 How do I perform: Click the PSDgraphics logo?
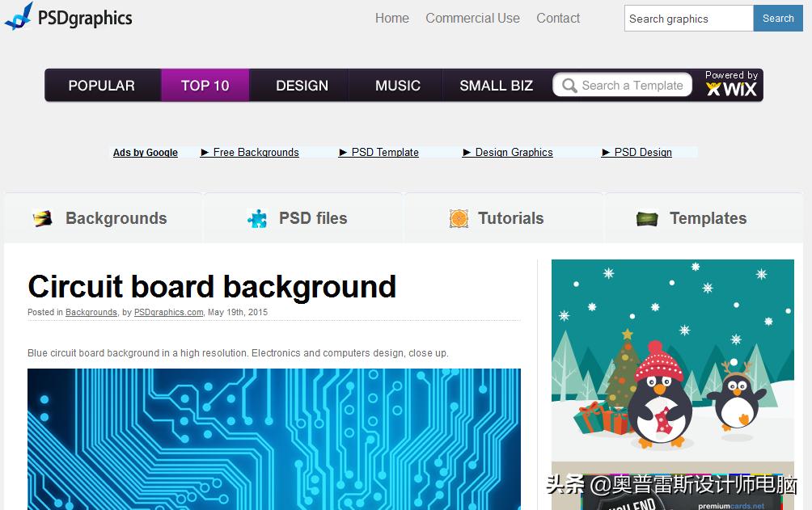(69, 16)
